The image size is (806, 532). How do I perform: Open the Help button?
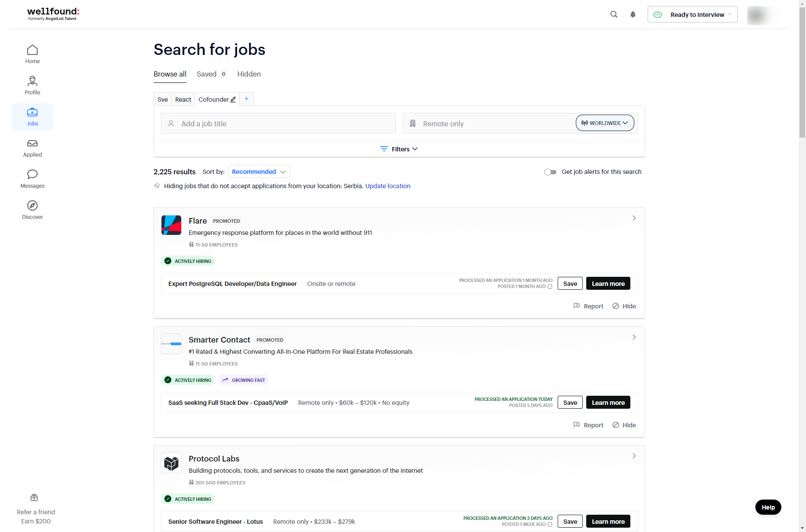pos(768,507)
